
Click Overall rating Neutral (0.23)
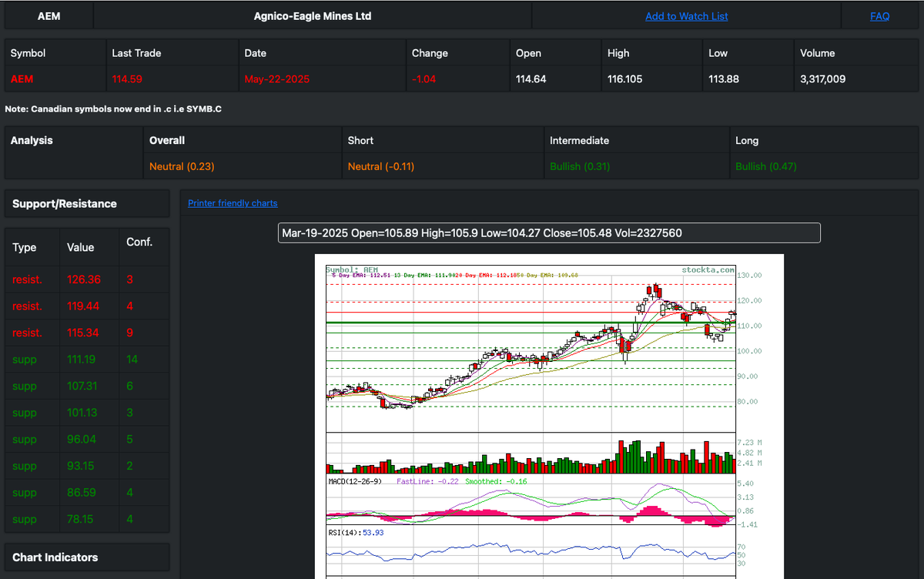(x=182, y=166)
